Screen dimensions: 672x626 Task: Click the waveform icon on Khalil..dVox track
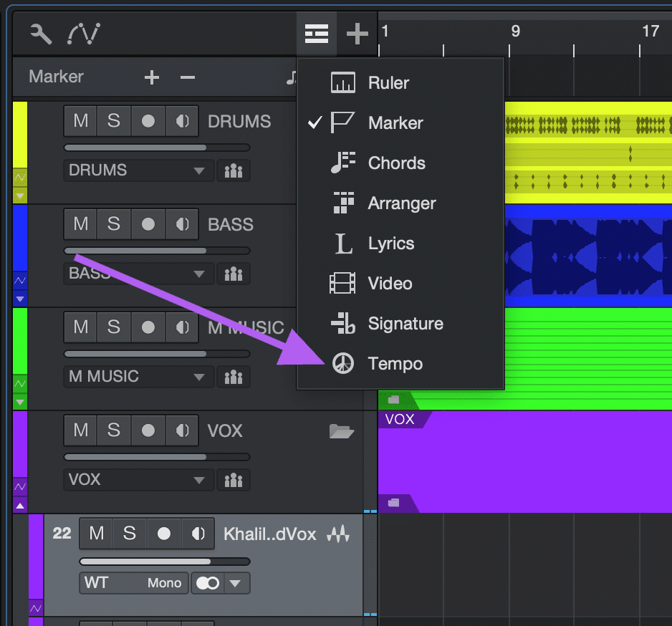339,534
